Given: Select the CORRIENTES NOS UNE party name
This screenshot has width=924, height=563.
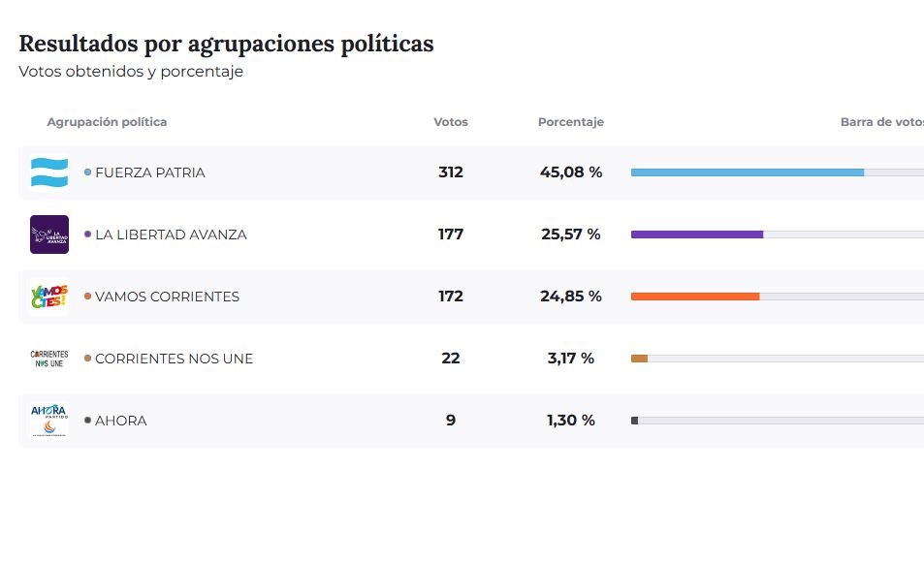Looking at the screenshot, I should click(174, 359).
